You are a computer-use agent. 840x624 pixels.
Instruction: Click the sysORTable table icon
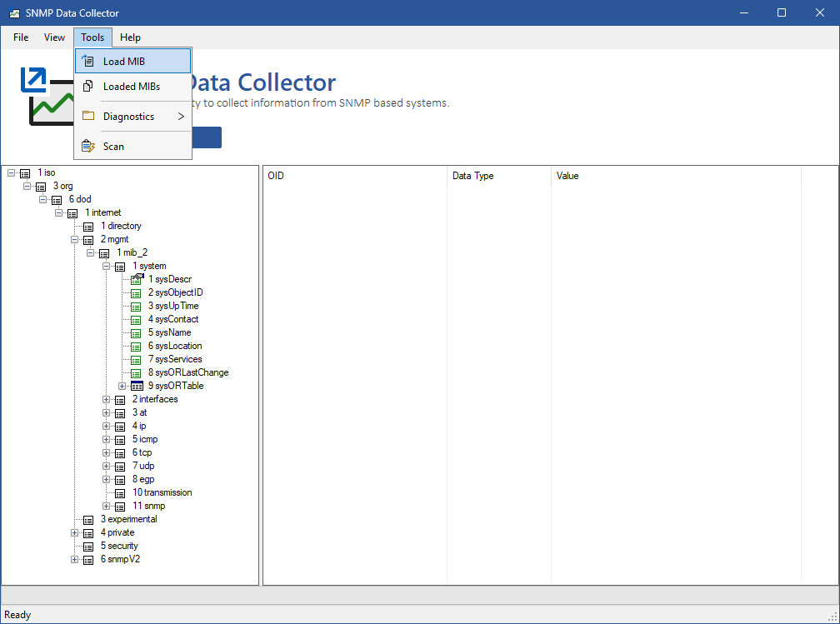pyautogui.click(x=137, y=386)
